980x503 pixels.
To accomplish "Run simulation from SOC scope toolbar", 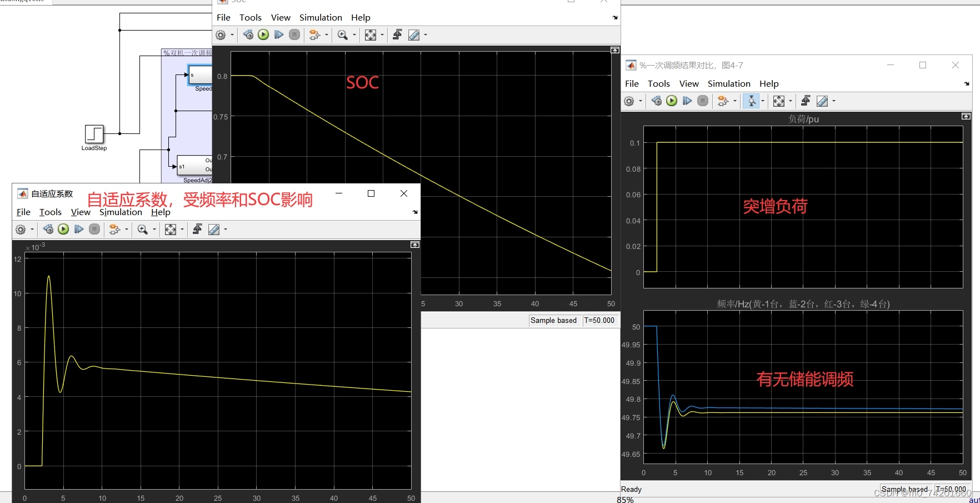I will coord(263,35).
